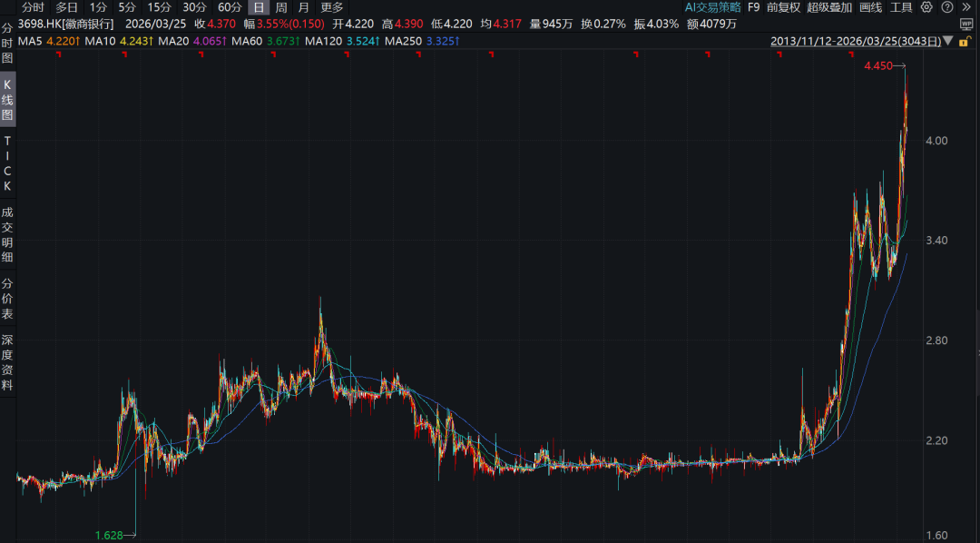Click the help question mark icon

coord(947,7)
